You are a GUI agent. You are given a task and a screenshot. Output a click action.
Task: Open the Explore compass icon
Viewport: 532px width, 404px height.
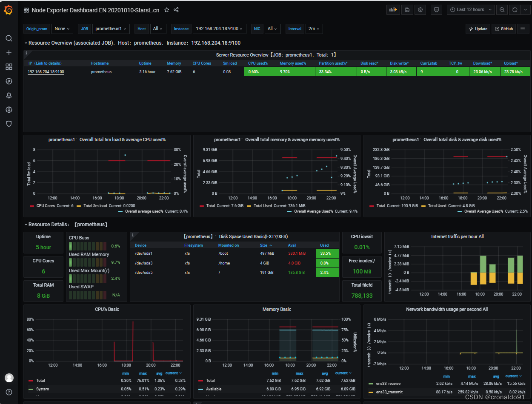click(9, 81)
